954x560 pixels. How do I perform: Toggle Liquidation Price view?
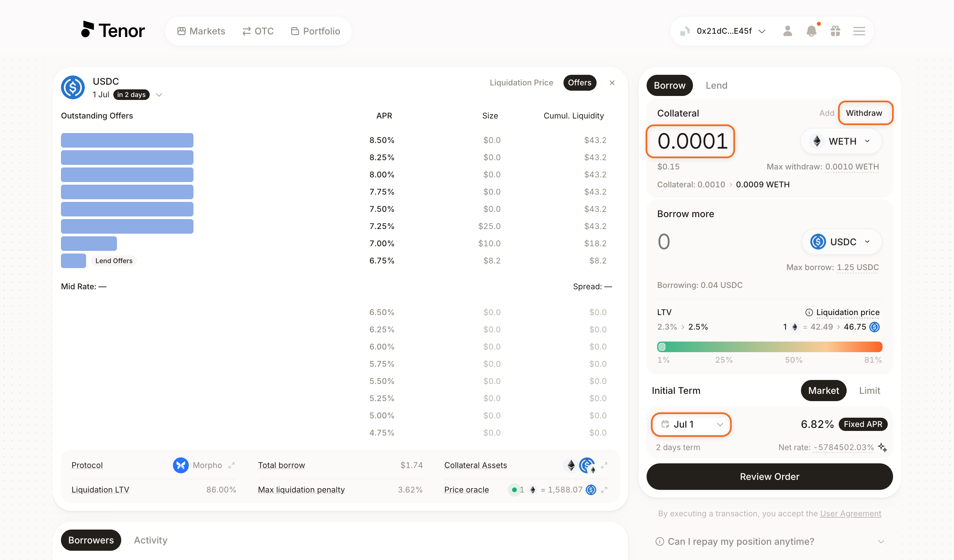point(521,82)
